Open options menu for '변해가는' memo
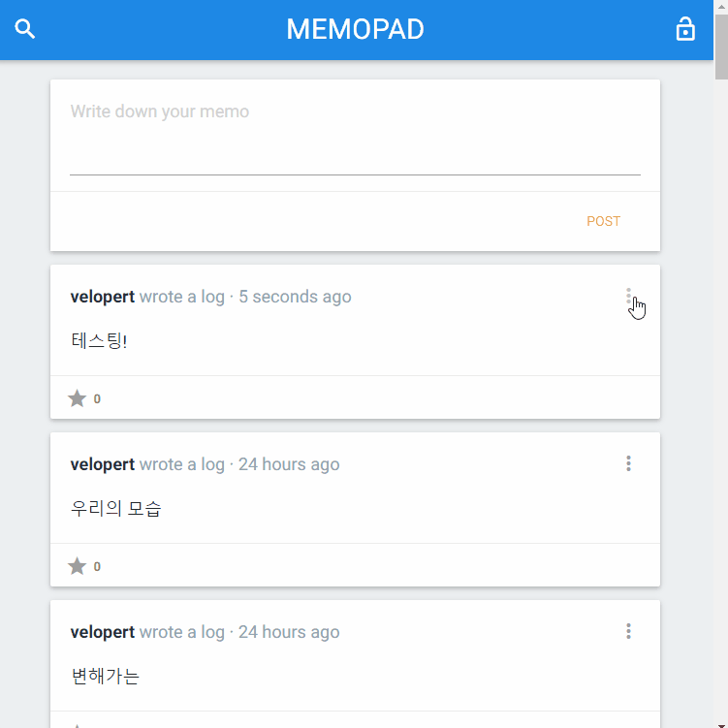Image resolution: width=728 pixels, height=728 pixels. (x=628, y=632)
